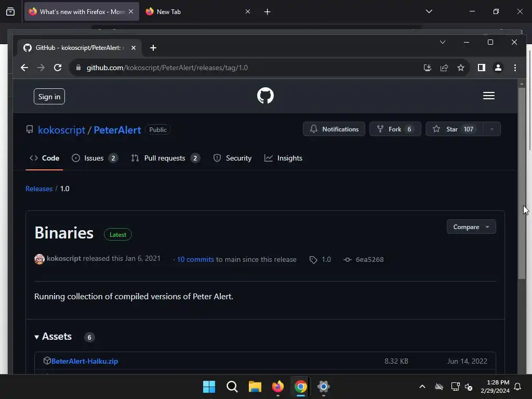Star the PeterAlert repository
Viewport: 532px width, 399px height.
(x=454, y=129)
